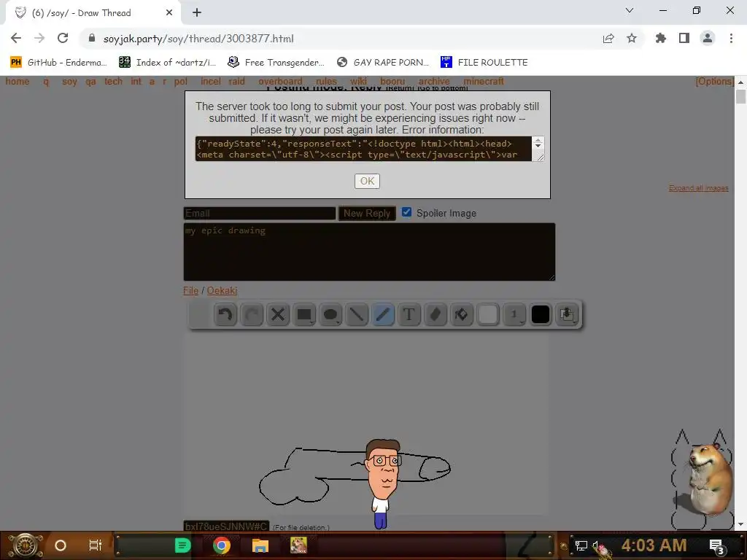Close the Draw Thread tab
Viewport: 747px width, 560px height.
[169, 13]
